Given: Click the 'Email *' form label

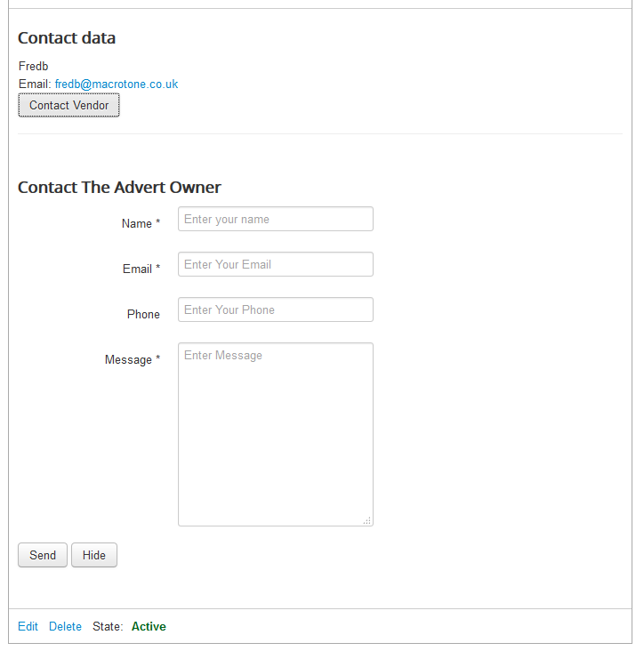Looking at the screenshot, I should 141,269.
